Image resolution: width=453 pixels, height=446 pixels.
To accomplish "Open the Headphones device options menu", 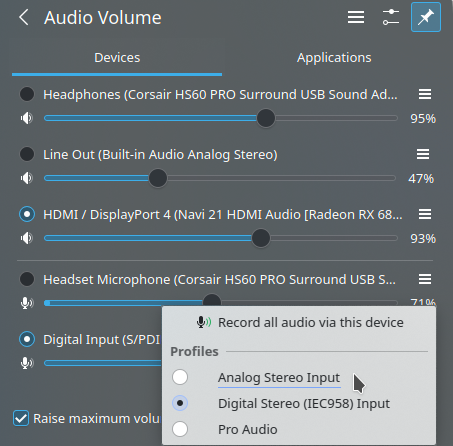I will click(425, 94).
